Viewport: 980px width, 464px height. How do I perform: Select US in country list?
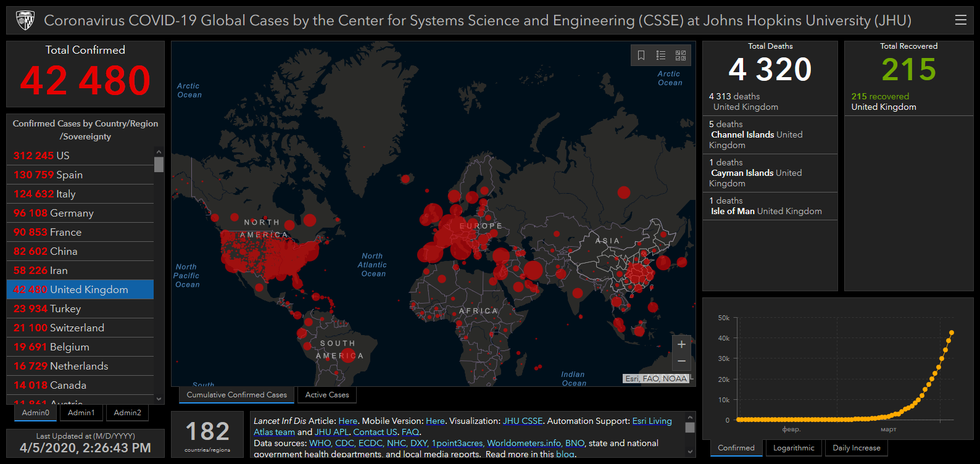tap(80, 155)
